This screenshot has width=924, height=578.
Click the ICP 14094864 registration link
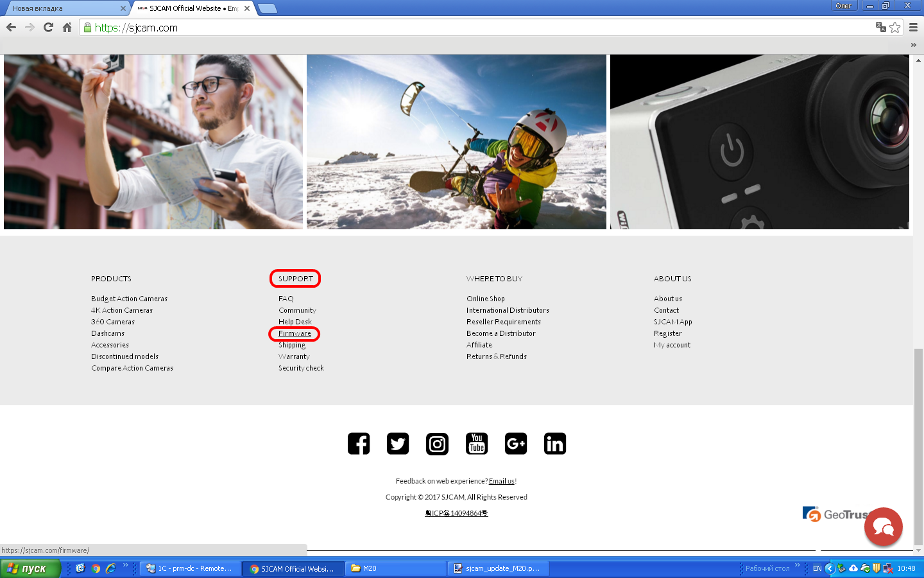[456, 513]
